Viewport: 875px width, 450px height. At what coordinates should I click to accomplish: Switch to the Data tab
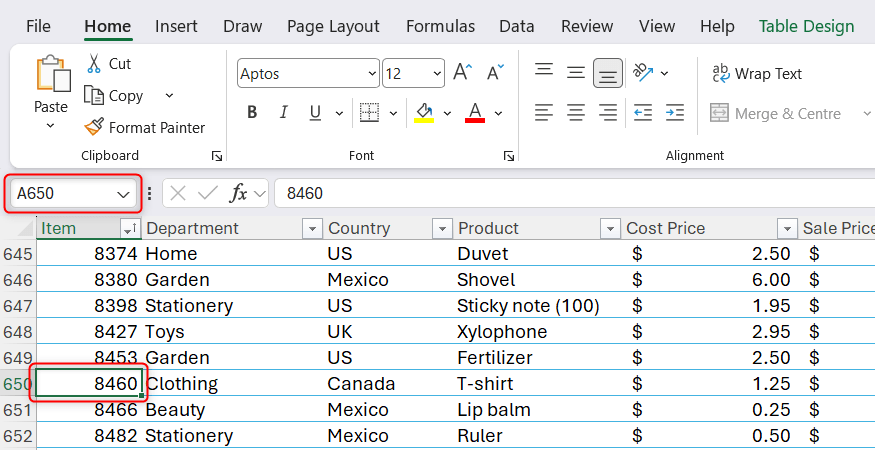pos(517,26)
